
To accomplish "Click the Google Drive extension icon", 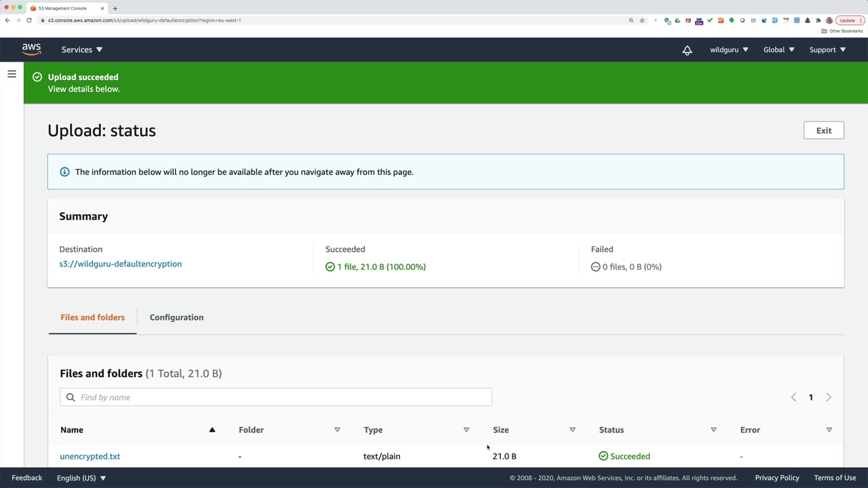I will pos(677,20).
